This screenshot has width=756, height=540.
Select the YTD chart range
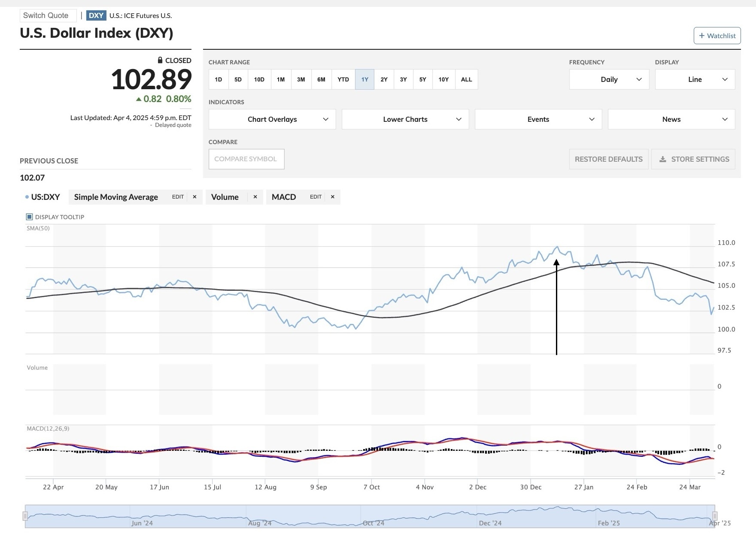(x=343, y=79)
